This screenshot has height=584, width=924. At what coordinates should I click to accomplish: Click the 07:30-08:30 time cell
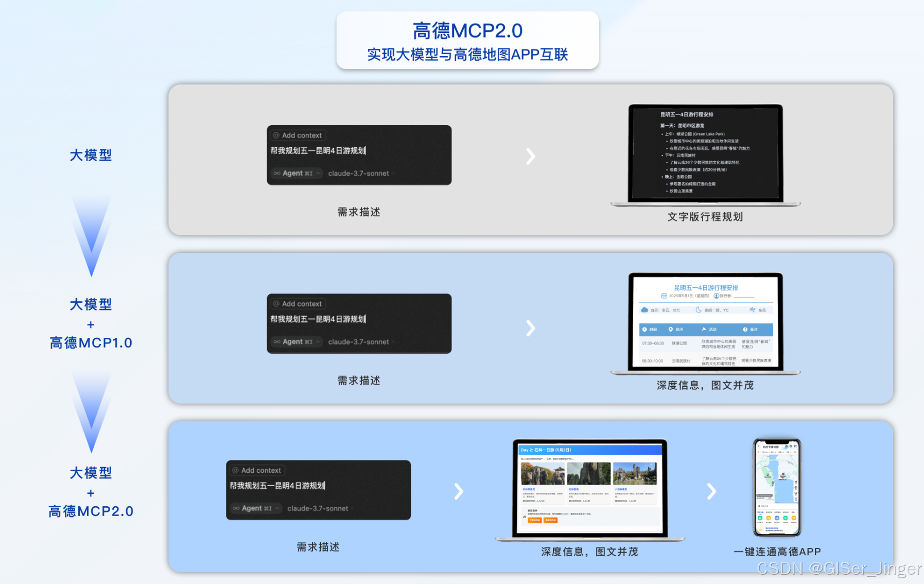(653, 343)
